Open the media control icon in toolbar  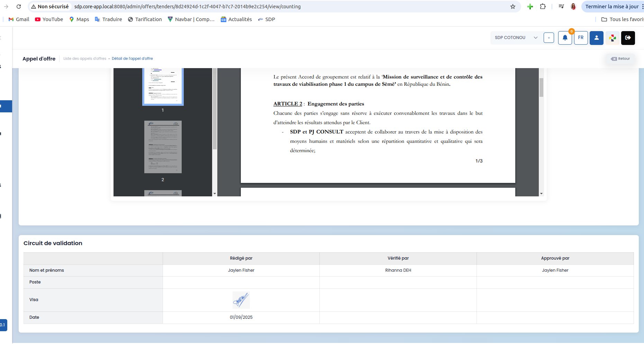point(561,7)
